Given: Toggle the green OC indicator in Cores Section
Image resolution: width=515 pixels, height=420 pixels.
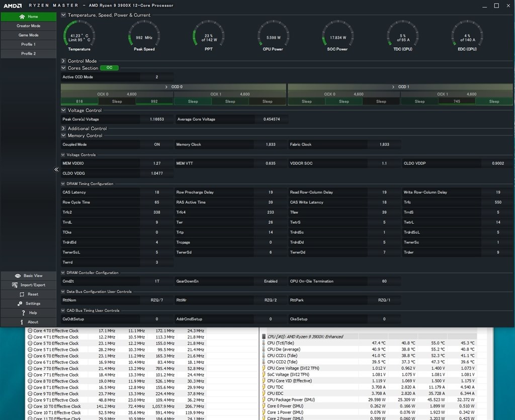Looking at the screenshot, I should tap(109, 68).
